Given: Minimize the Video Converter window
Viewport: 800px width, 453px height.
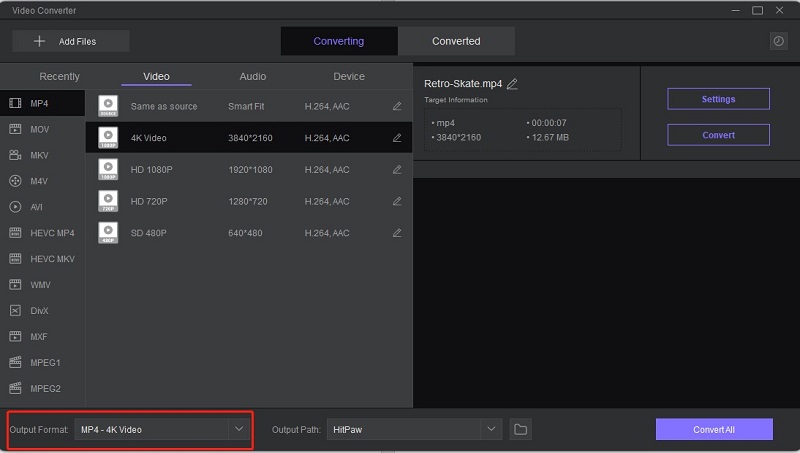Looking at the screenshot, I should [735, 10].
